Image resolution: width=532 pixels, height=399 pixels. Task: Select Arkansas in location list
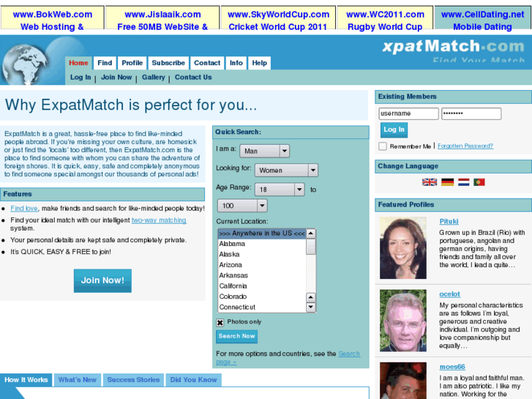(262, 275)
